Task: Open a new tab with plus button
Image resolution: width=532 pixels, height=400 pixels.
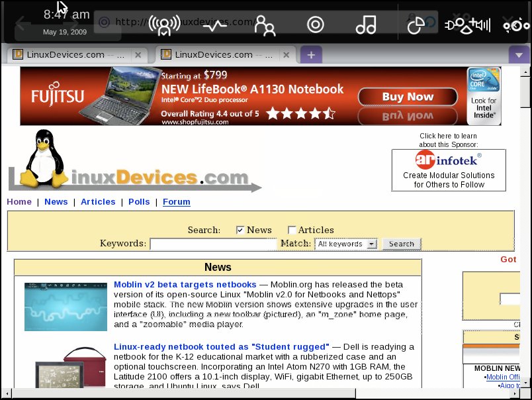Action: click(x=311, y=55)
